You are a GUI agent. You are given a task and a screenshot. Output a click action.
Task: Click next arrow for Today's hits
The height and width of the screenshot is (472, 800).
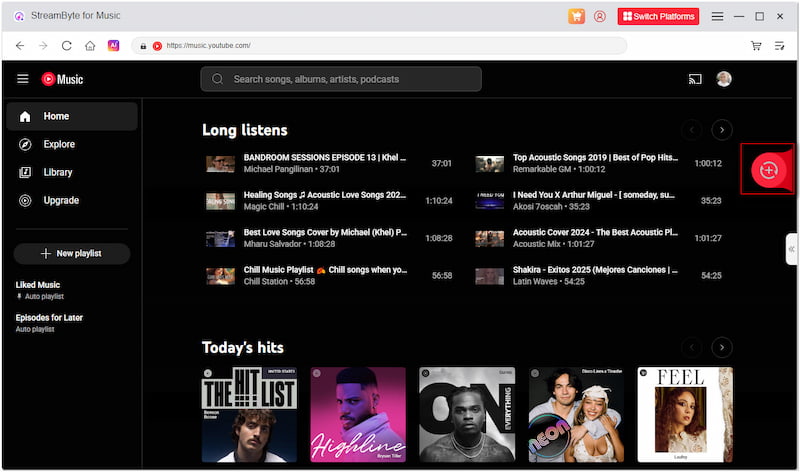click(x=721, y=348)
